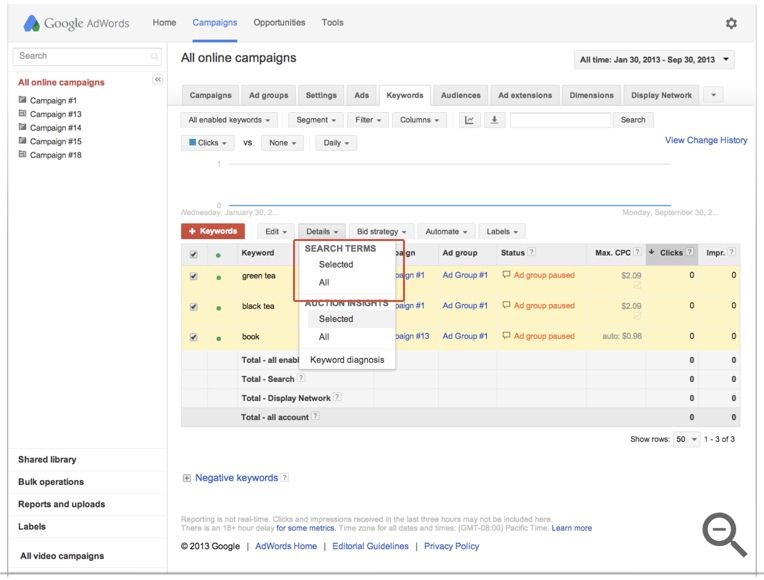Click the help icon beside Negative keywords
764x580 pixels.
pyautogui.click(x=285, y=477)
